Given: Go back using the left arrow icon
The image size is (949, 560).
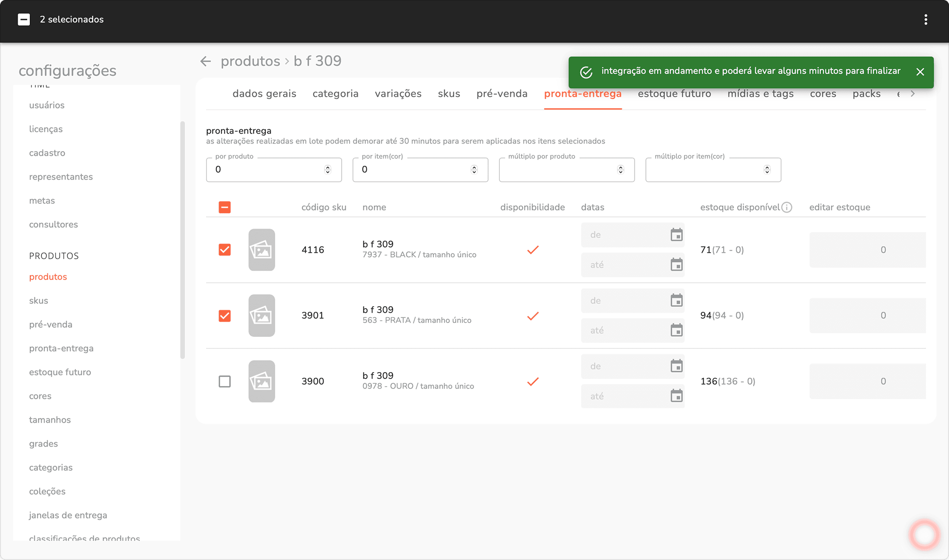Looking at the screenshot, I should [206, 61].
